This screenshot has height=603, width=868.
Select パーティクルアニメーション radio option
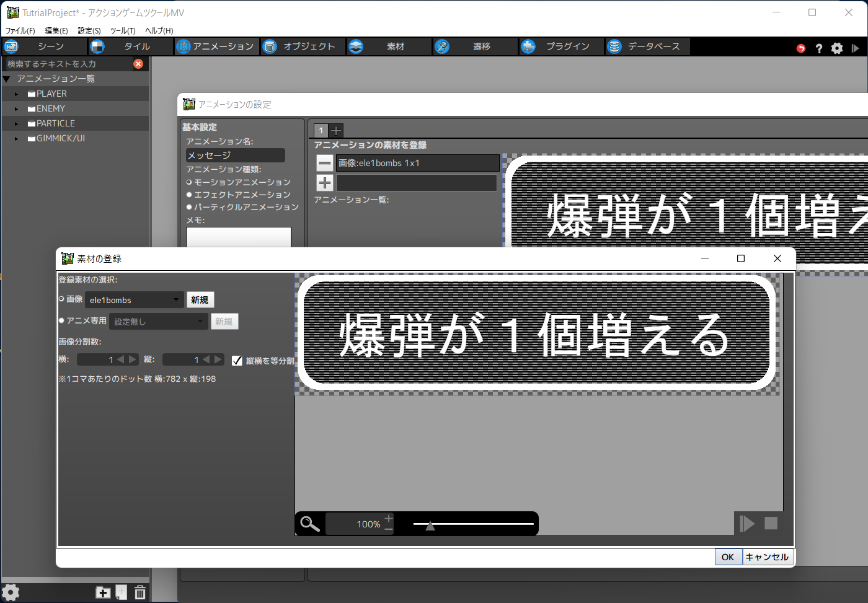coord(189,207)
